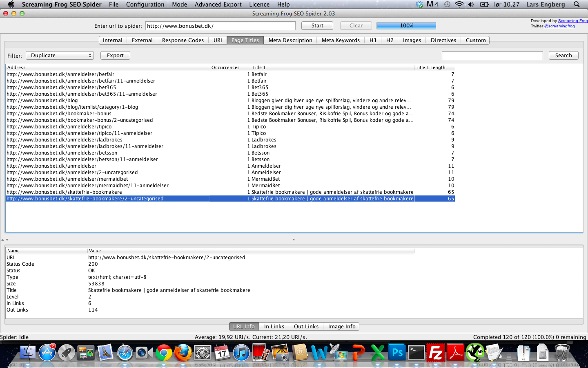The image size is (588, 368).
Task: Open Photo Booth in the dock
Action: coord(261,352)
